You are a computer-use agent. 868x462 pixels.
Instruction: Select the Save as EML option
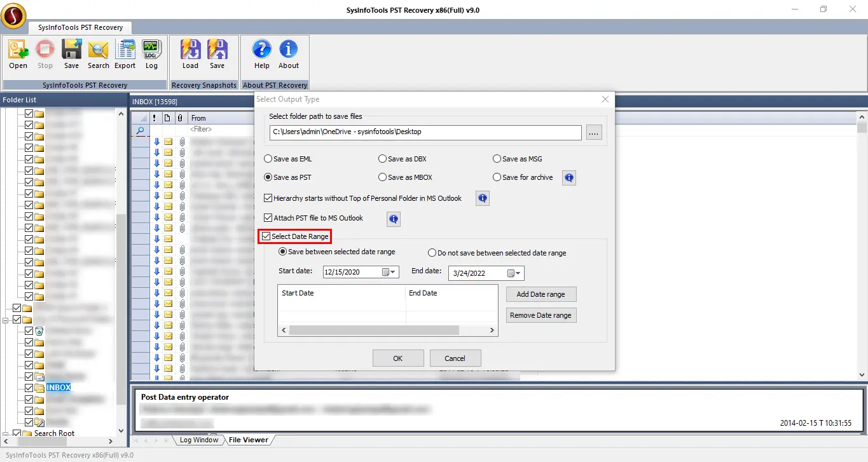tap(287, 159)
